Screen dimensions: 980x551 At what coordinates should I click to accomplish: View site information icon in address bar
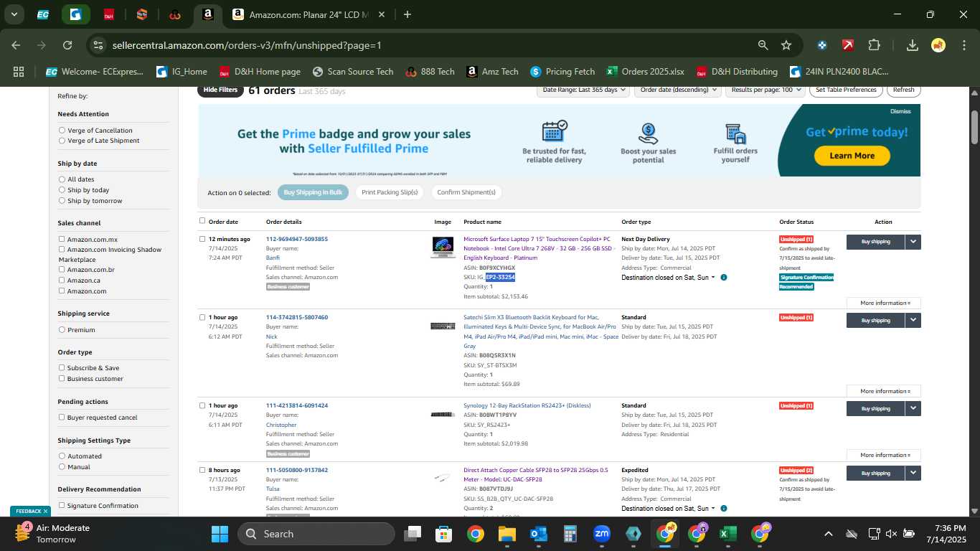click(x=98, y=45)
